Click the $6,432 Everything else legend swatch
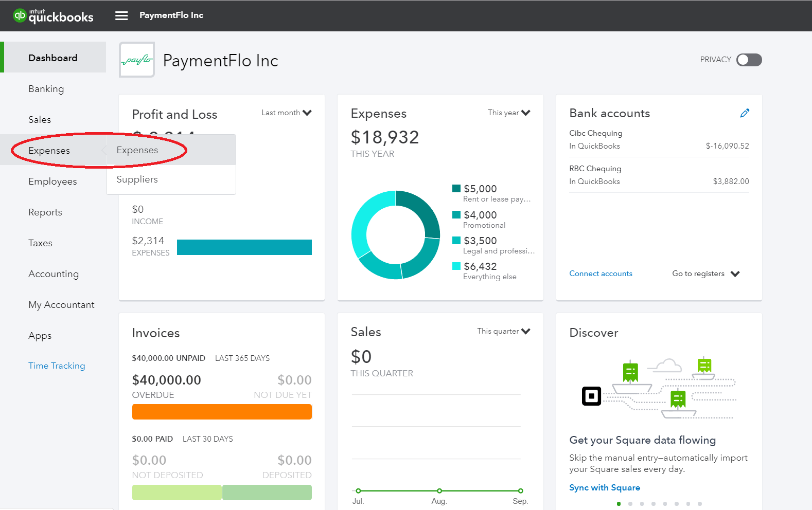Screen dimensions: 812x510 click(456, 266)
